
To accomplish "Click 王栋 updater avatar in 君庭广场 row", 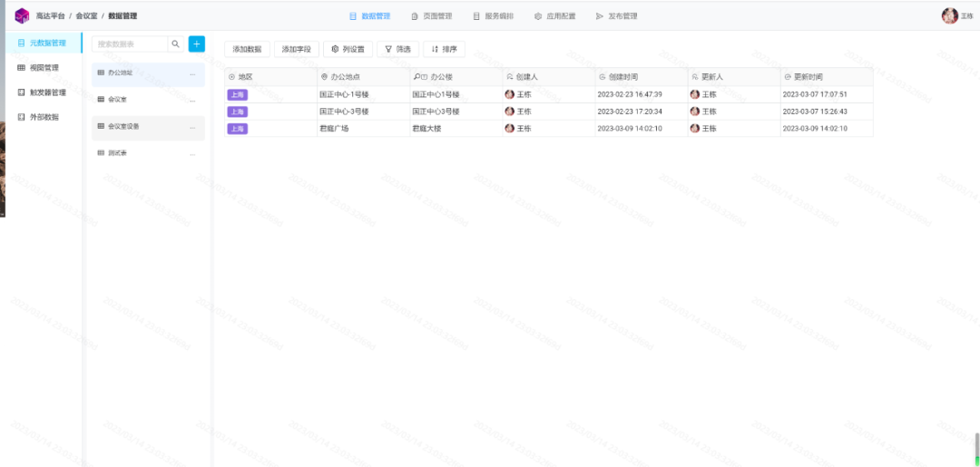I will point(694,128).
